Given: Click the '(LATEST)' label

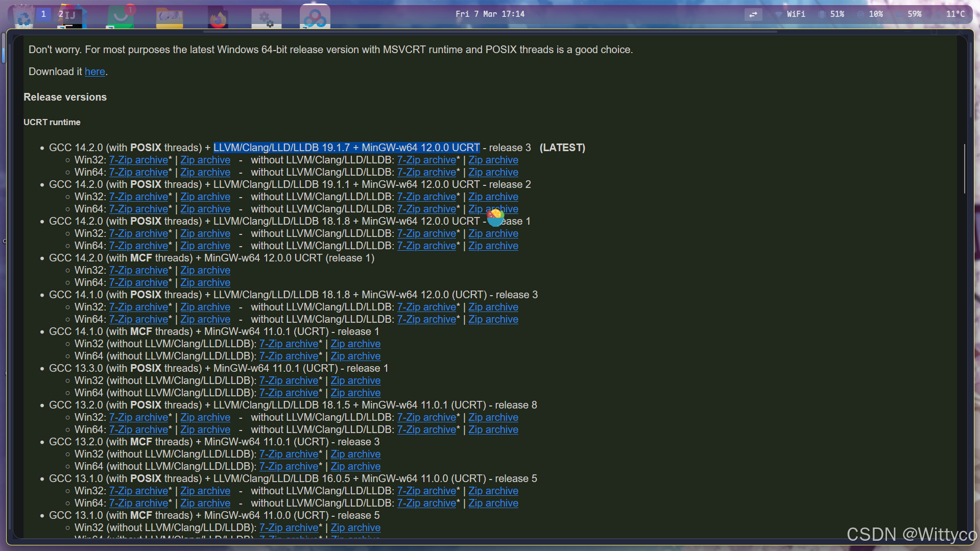Looking at the screenshot, I should tap(562, 148).
